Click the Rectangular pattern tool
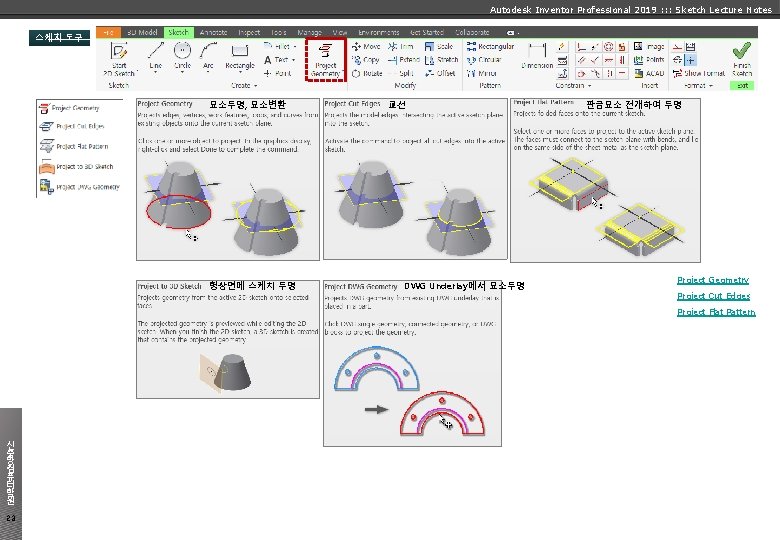Screen dimensions: 780x540 point(490,46)
